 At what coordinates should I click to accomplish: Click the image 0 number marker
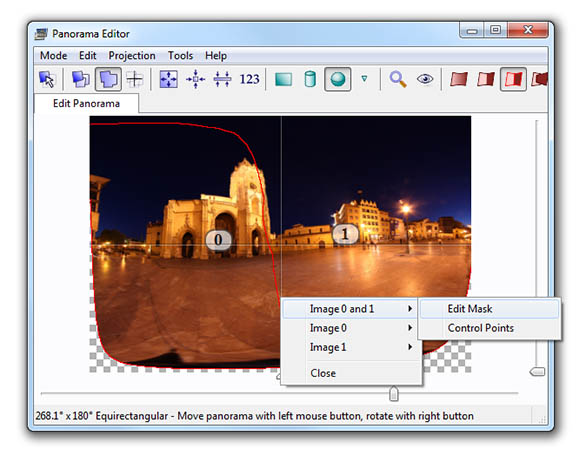pyautogui.click(x=218, y=240)
